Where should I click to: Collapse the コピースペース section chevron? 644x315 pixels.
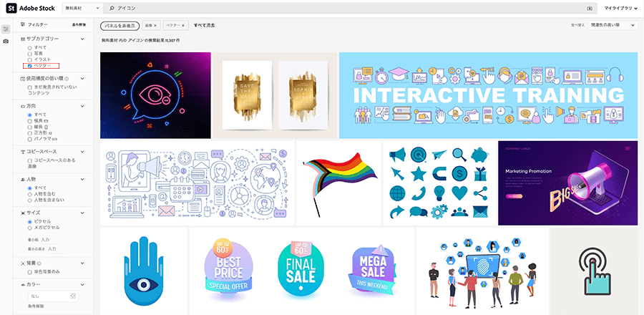click(x=82, y=152)
